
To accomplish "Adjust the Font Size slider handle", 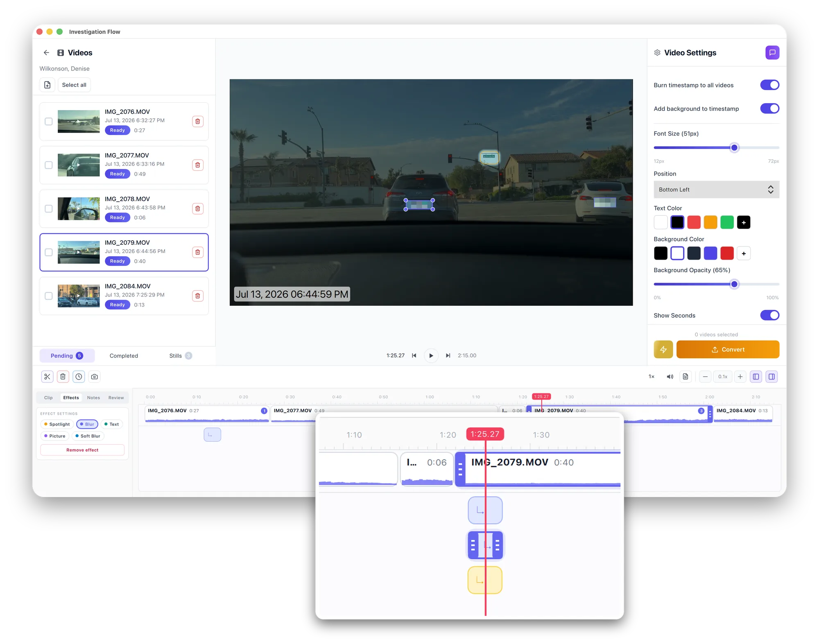I will [734, 148].
